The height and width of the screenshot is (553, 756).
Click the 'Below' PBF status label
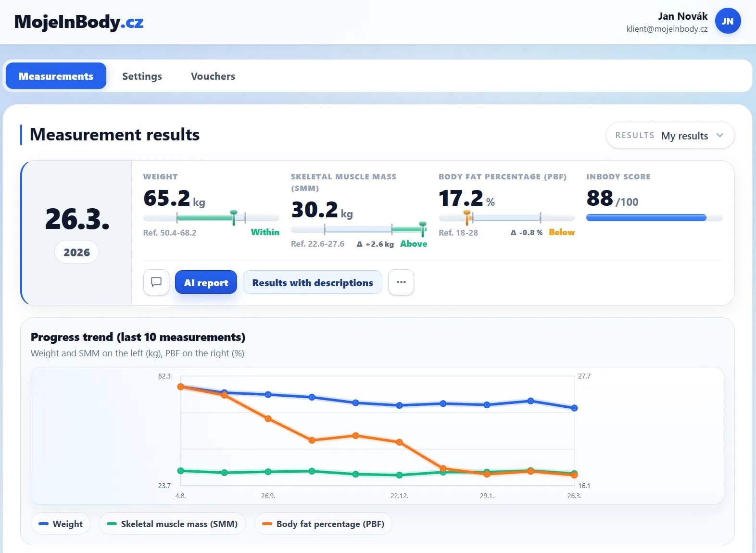click(562, 232)
